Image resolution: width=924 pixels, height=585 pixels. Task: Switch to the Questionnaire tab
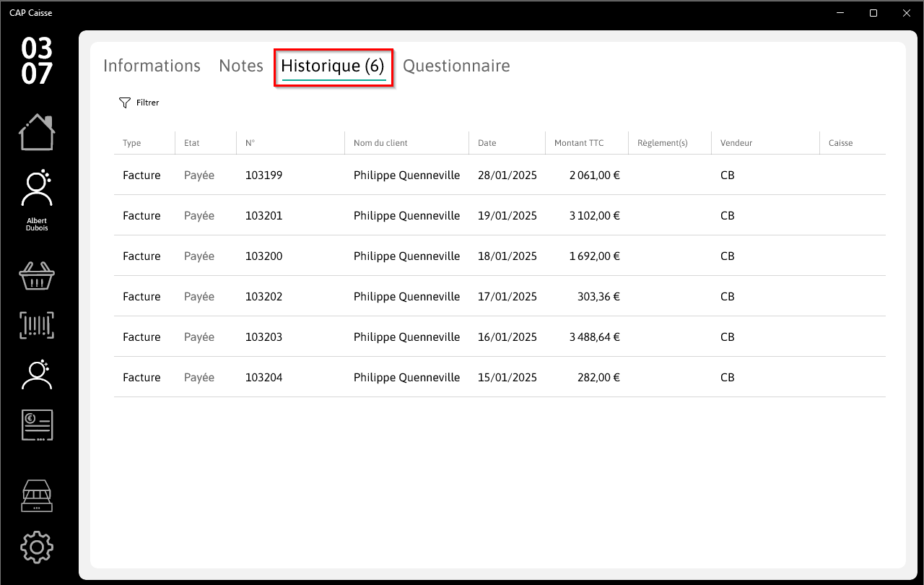click(456, 66)
